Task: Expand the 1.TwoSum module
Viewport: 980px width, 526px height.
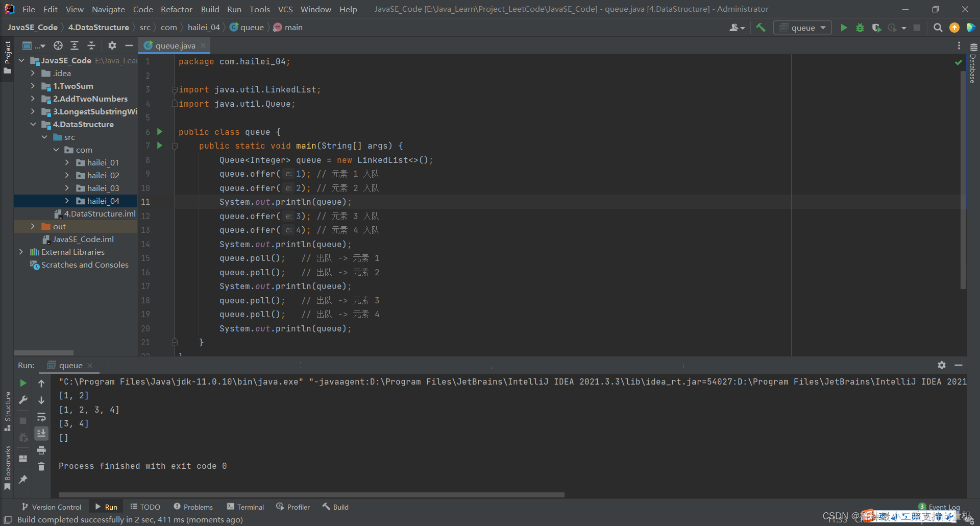Action: click(x=33, y=86)
